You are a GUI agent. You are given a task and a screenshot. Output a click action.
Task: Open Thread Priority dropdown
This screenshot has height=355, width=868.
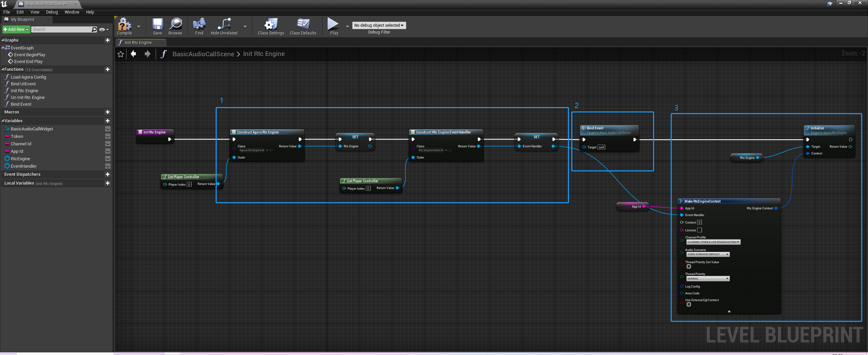tap(708, 279)
